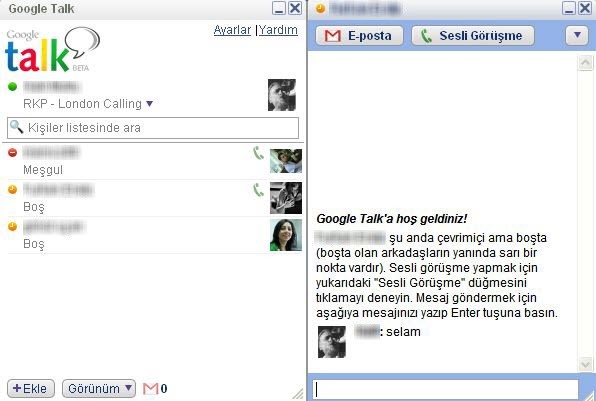This screenshot has height=401, width=596.
Task: Open chat options dropdown arrow
Action: tap(577, 36)
